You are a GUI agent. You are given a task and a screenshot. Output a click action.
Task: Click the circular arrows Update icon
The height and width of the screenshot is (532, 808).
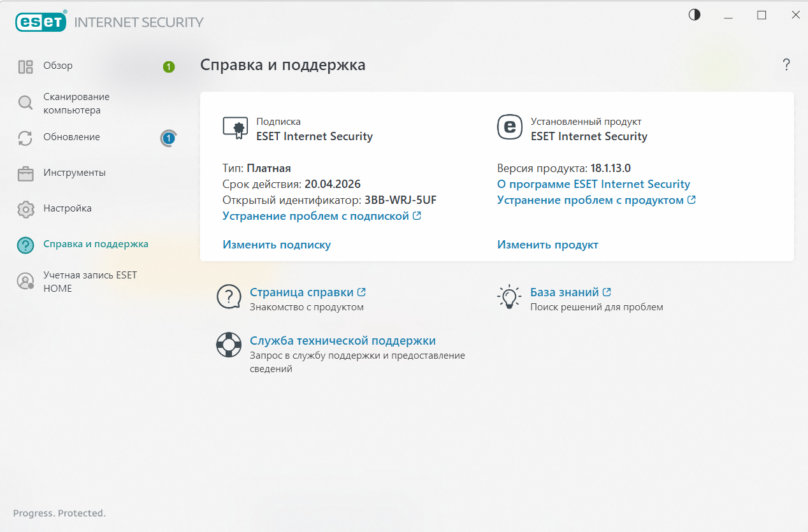click(x=25, y=138)
